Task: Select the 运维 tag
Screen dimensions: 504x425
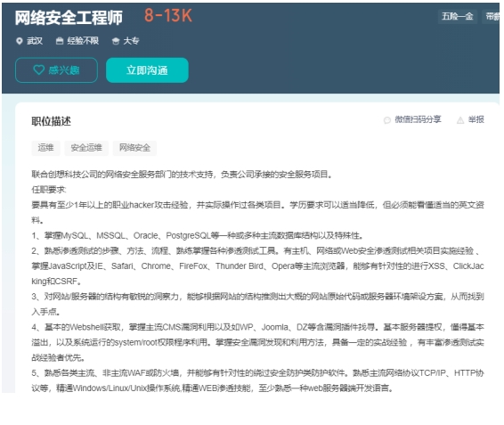Action: tap(45, 148)
